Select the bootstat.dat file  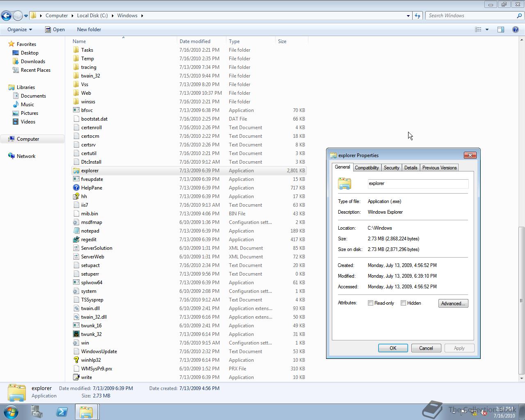(x=189, y=119)
